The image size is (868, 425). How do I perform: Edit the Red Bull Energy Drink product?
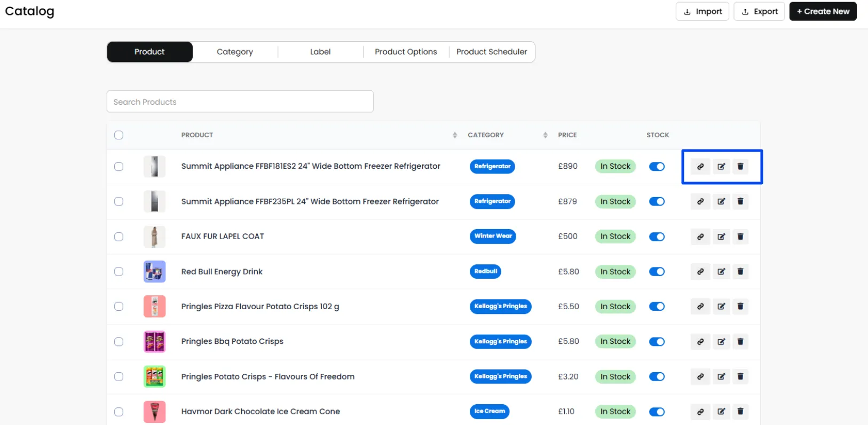[721, 271]
